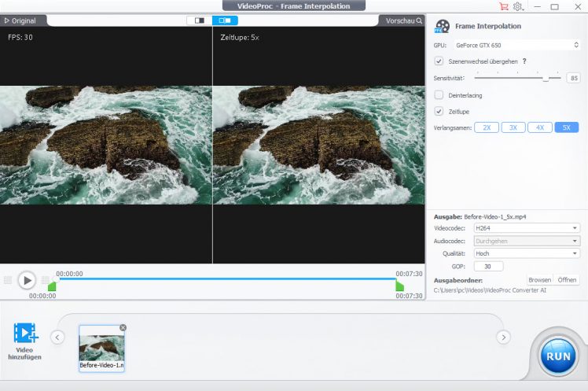The width and height of the screenshot is (588, 391).
Task: Open the GPU GeForce GTX 650 dropdown
Action: [x=516, y=45]
